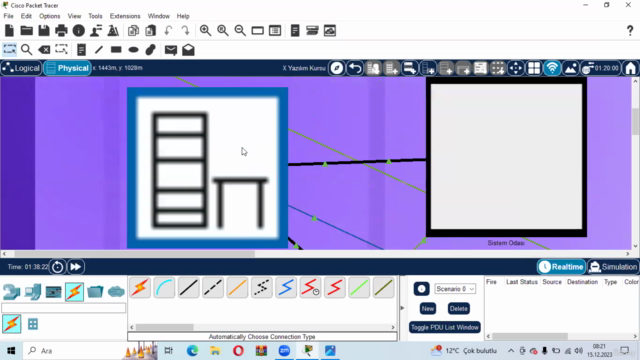The width and height of the screenshot is (640, 360).
Task: Print using the printer icon
Action: tap(61, 31)
